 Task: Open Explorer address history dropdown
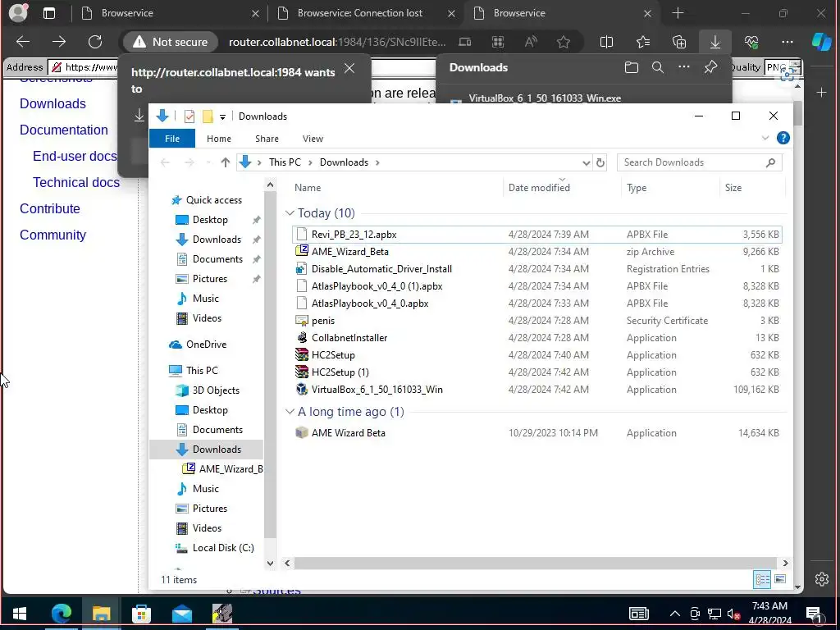coord(586,162)
